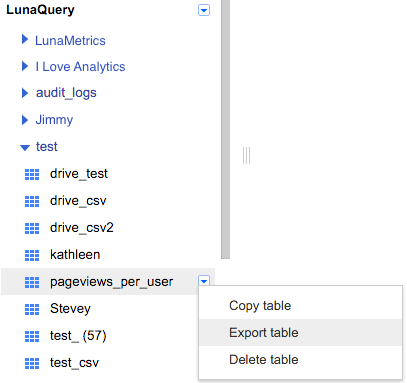Expand the I Love Analytics dataset triangle
This screenshot has width=407, height=383.
[x=25, y=66]
